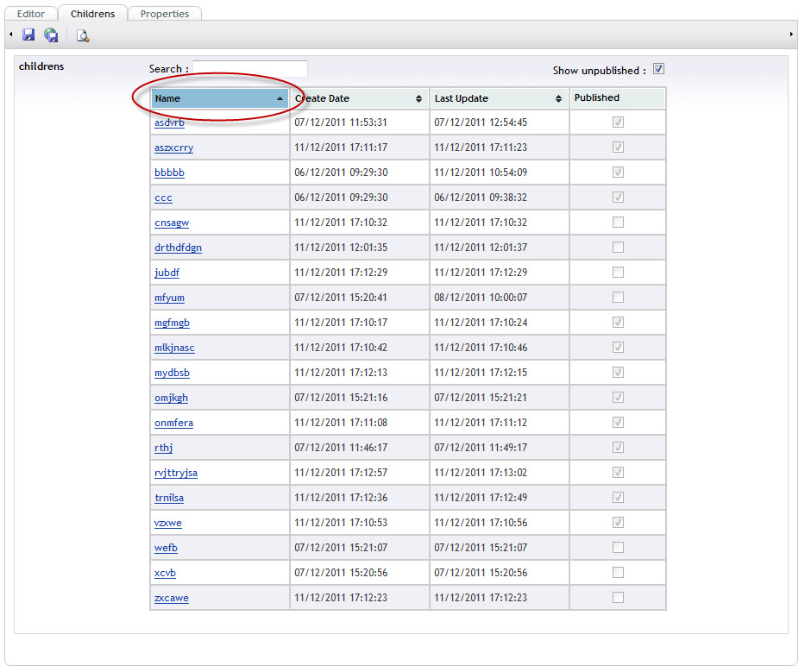805x672 pixels.
Task: Click the toolbar's left scroll arrow
Action: (10, 35)
